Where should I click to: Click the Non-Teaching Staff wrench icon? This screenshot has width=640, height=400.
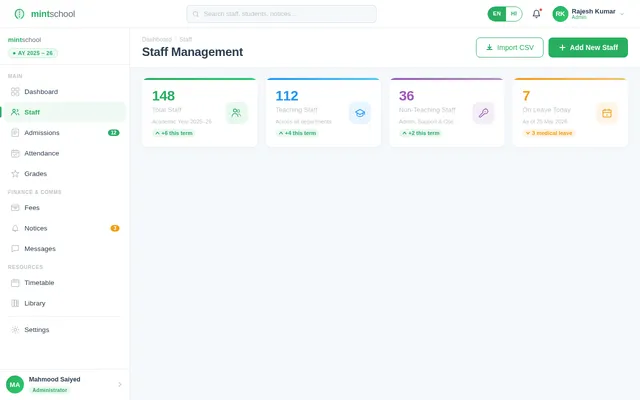click(483, 113)
